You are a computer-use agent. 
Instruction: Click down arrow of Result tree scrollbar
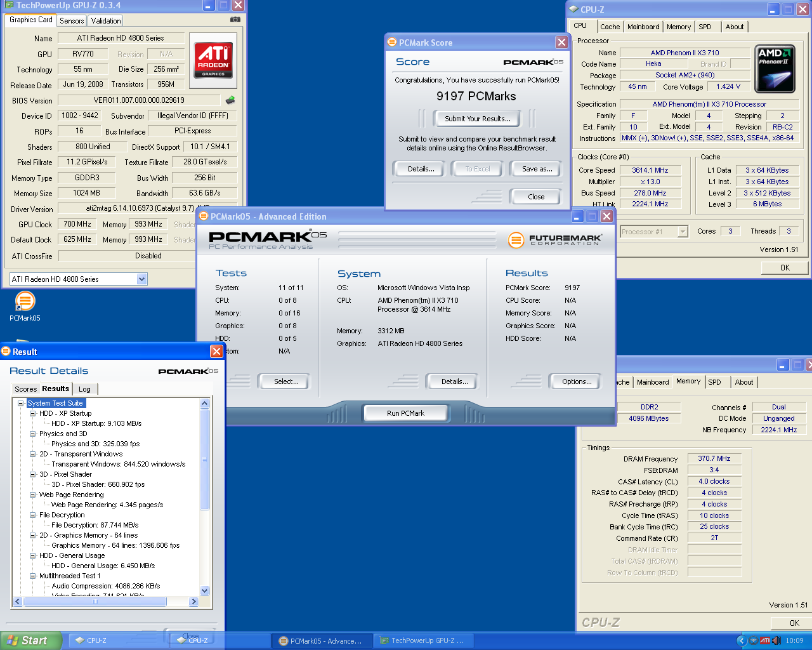(204, 591)
